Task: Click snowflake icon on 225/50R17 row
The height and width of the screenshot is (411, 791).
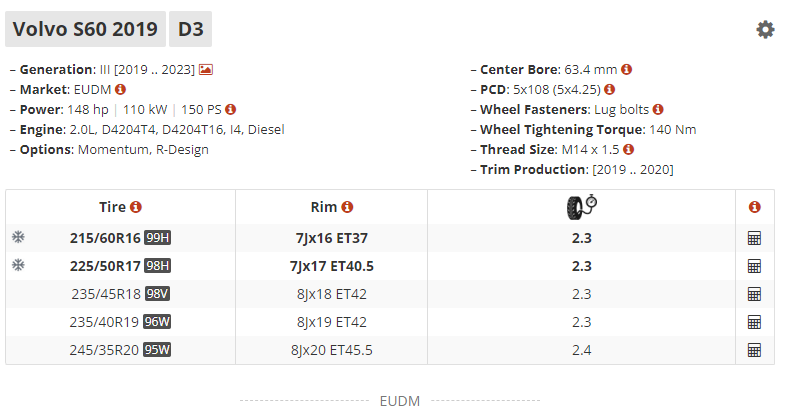Action: point(18,265)
